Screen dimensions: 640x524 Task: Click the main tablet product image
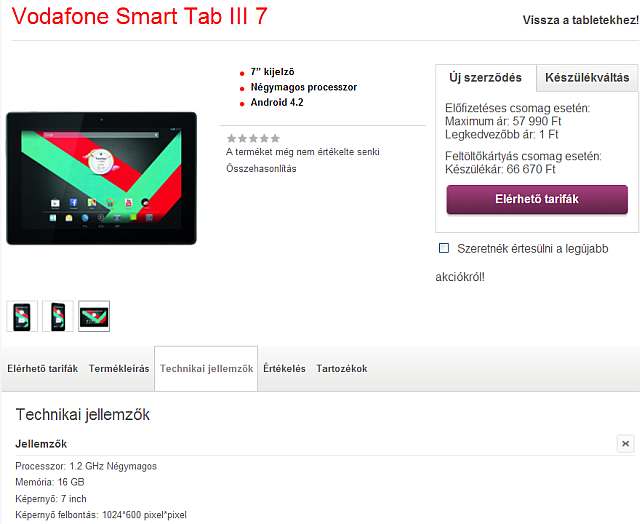pyautogui.click(x=101, y=178)
